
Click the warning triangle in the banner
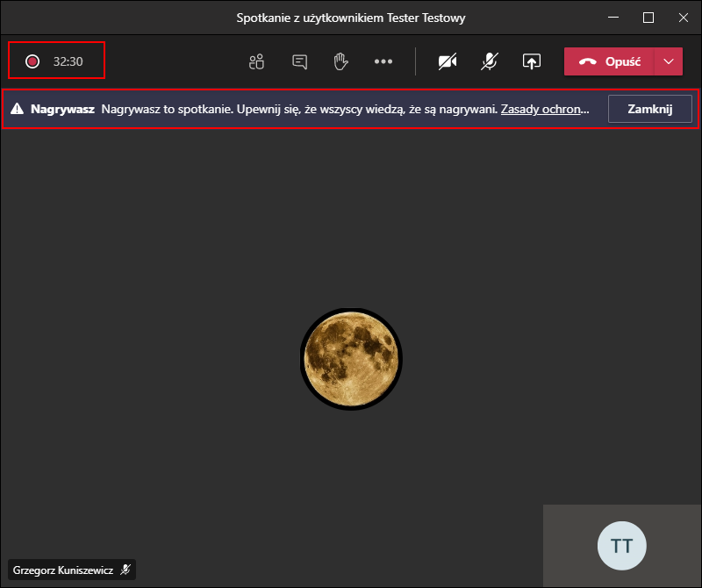pos(17,108)
